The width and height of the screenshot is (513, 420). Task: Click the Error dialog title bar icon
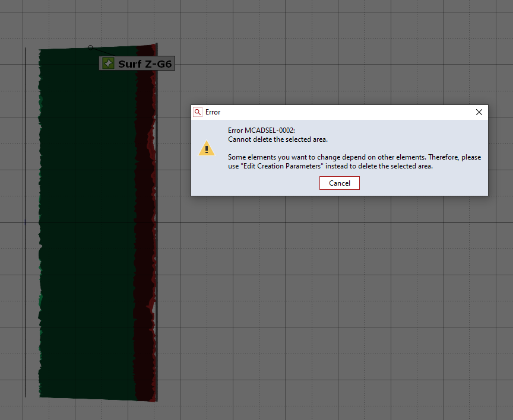[198, 112]
